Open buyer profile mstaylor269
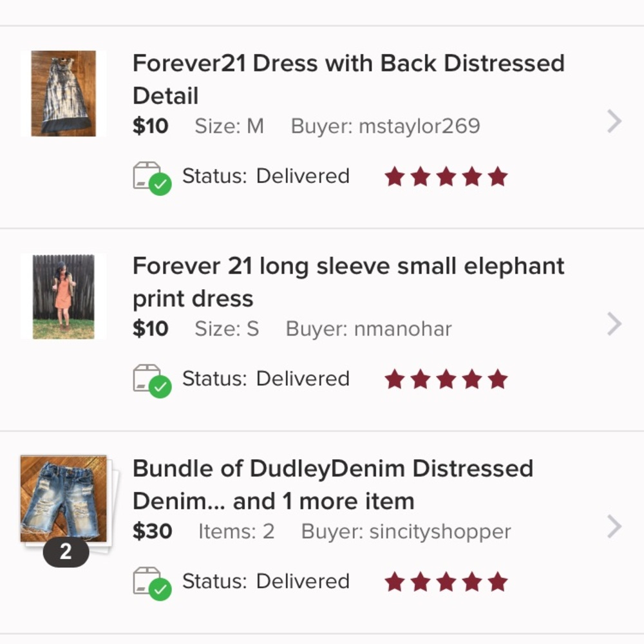 click(x=421, y=126)
